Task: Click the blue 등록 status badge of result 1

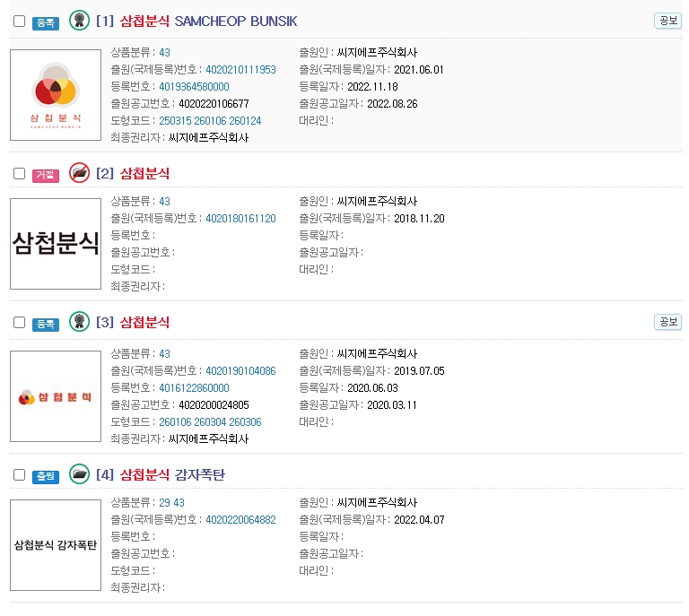Action: click(46, 22)
